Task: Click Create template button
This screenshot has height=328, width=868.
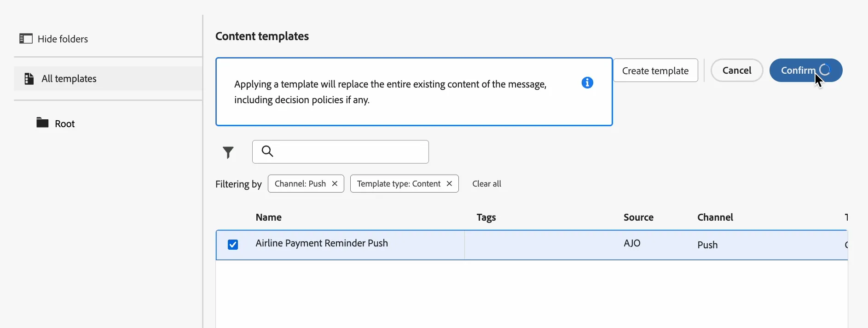Action: (x=655, y=70)
